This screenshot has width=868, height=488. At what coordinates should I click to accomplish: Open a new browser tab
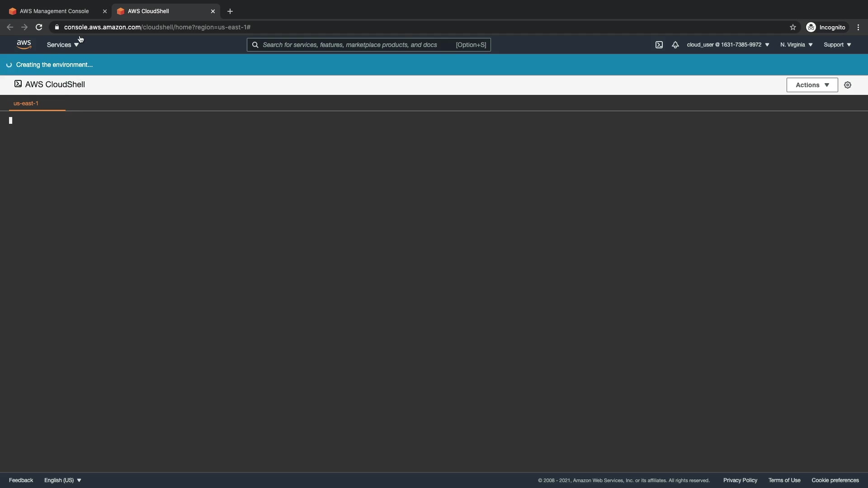click(230, 11)
